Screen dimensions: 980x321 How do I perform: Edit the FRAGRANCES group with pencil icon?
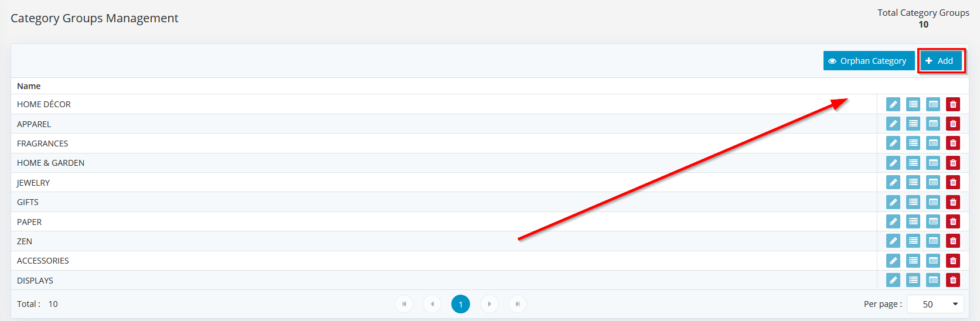click(x=893, y=143)
